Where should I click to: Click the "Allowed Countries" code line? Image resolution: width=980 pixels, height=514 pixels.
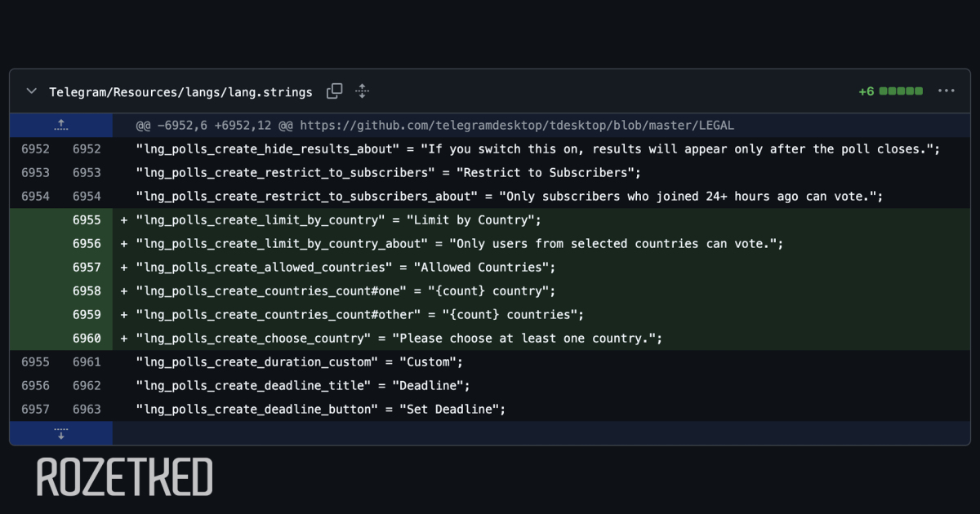pos(345,268)
